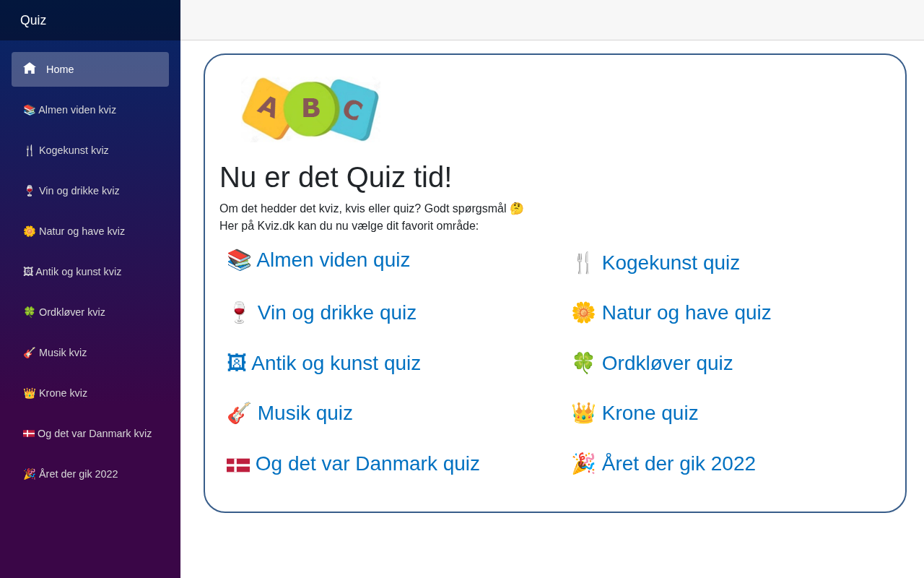Viewport: 924px width, 578px height.
Task: Open Almen viden kviz in sidebar
Action: (x=77, y=110)
